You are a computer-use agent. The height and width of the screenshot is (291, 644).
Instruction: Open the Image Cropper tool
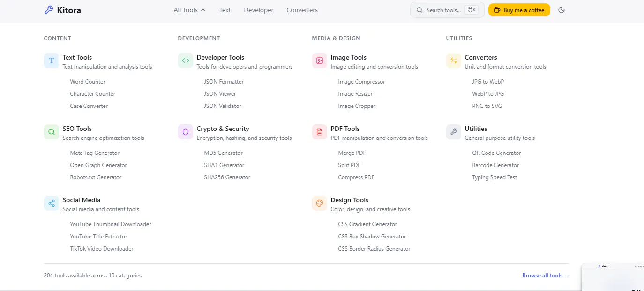click(x=357, y=106)
